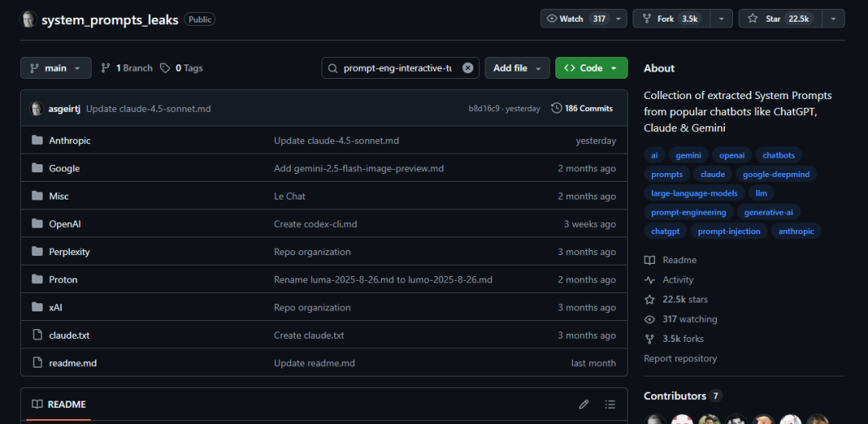The height and width of the screenshot is (424, 868).
Task: Click the claude topic tag
Action: tap(712, 174)
